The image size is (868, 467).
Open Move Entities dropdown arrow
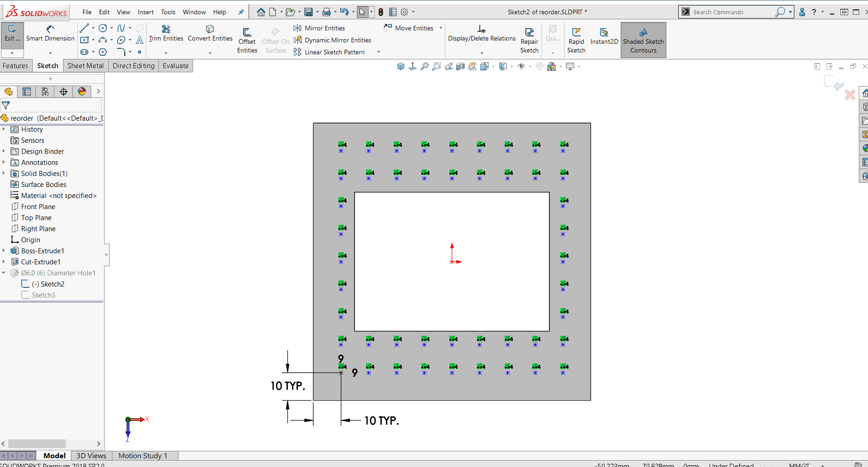click(x=441, y=28)
